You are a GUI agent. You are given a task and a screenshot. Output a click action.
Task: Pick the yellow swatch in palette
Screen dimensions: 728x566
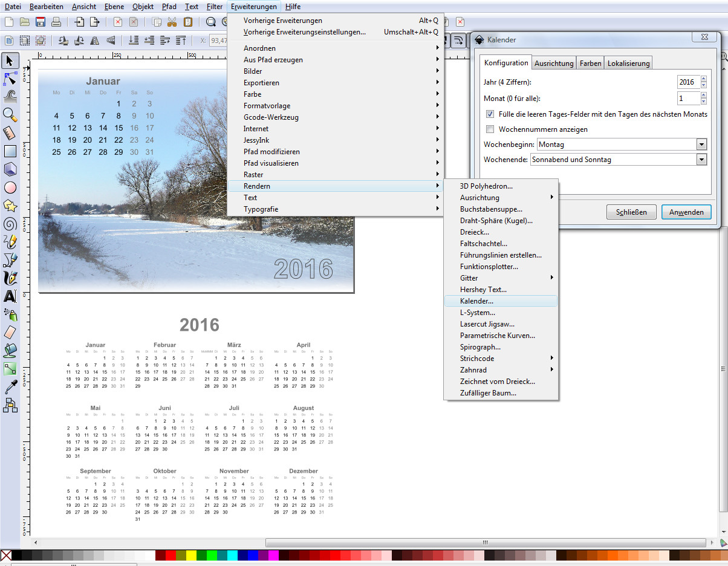pos(191,555)
